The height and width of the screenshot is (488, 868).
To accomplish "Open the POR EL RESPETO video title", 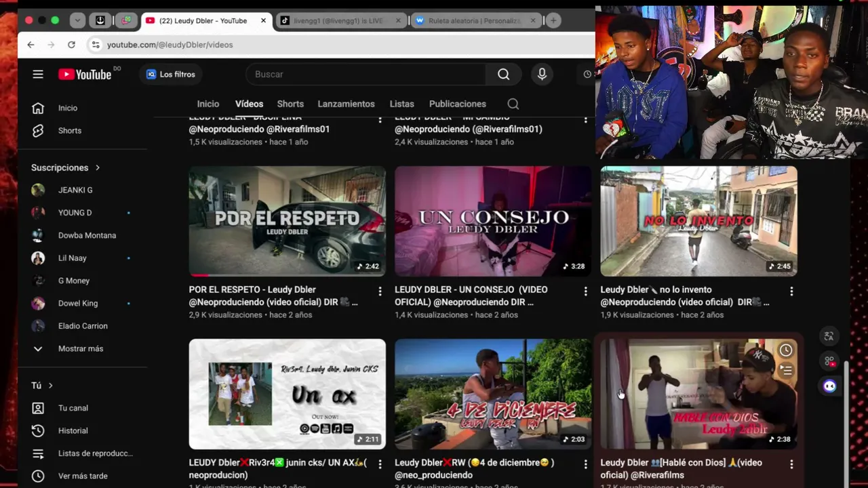I will 273,296.
